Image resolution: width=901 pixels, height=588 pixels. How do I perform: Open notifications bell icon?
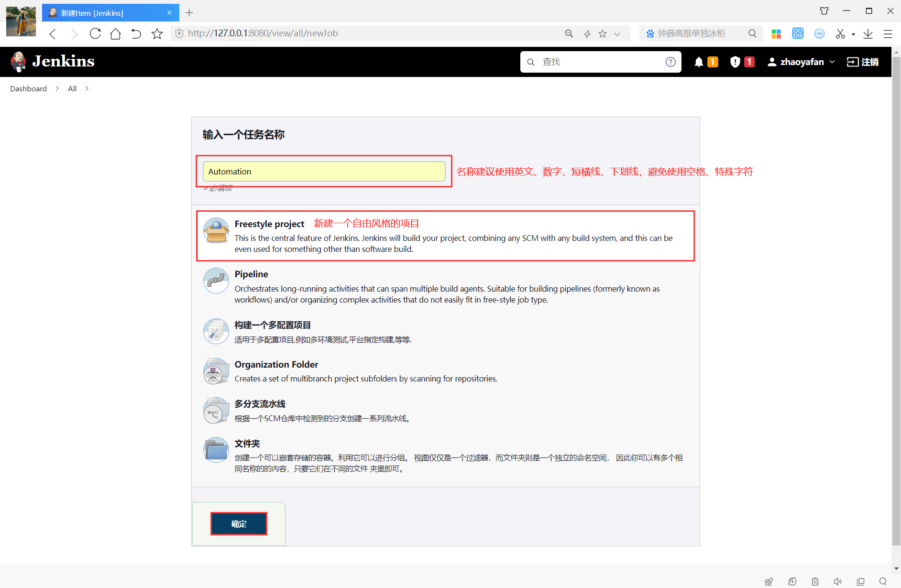[x=699, y=62]
